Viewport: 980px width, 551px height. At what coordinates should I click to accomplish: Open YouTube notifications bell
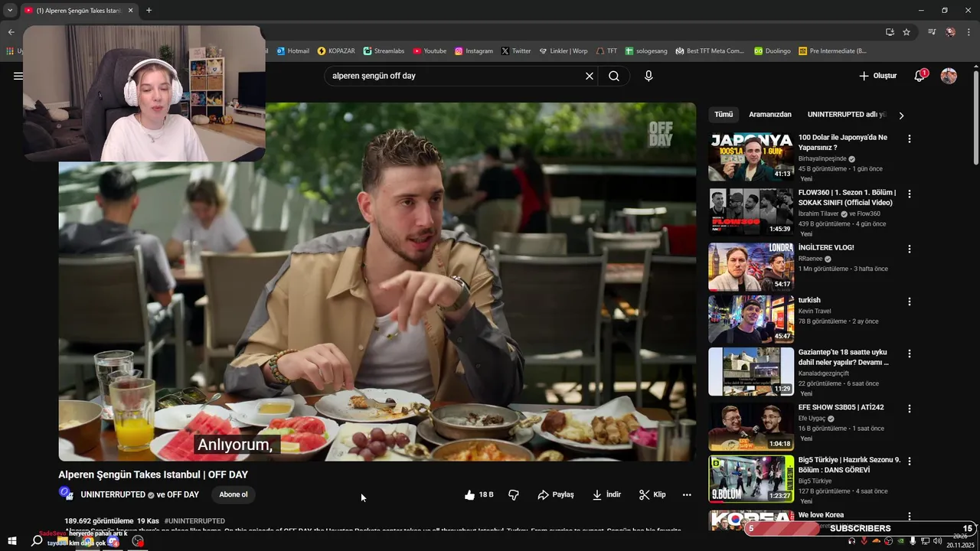(x=920, y=76)
